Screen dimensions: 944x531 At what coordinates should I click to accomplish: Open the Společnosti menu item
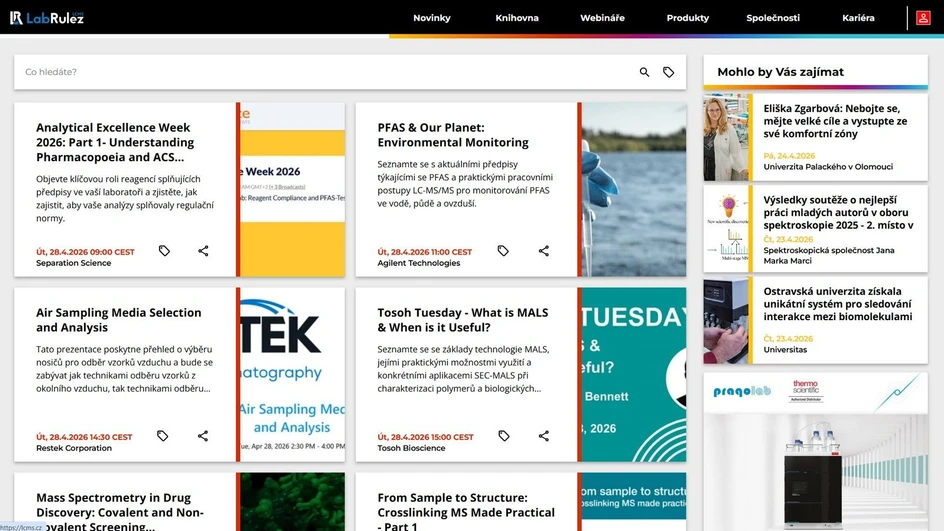click(x=773, y=18)
